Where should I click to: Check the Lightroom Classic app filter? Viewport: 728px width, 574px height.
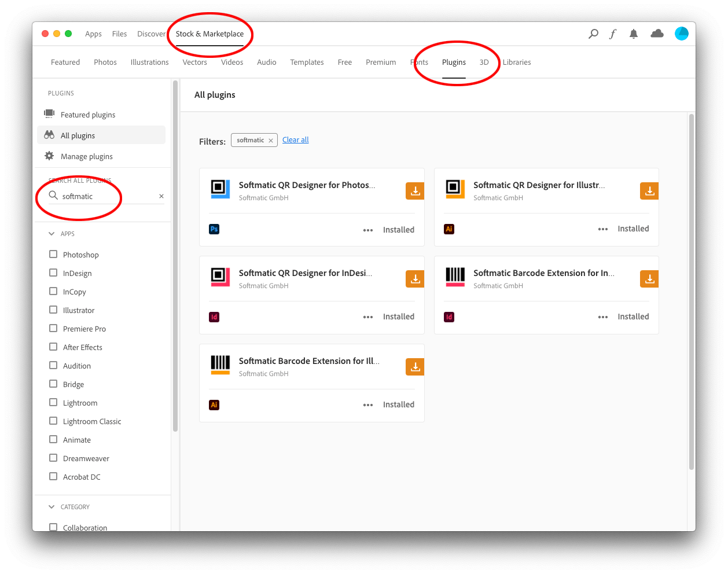(x=53, y=421)
